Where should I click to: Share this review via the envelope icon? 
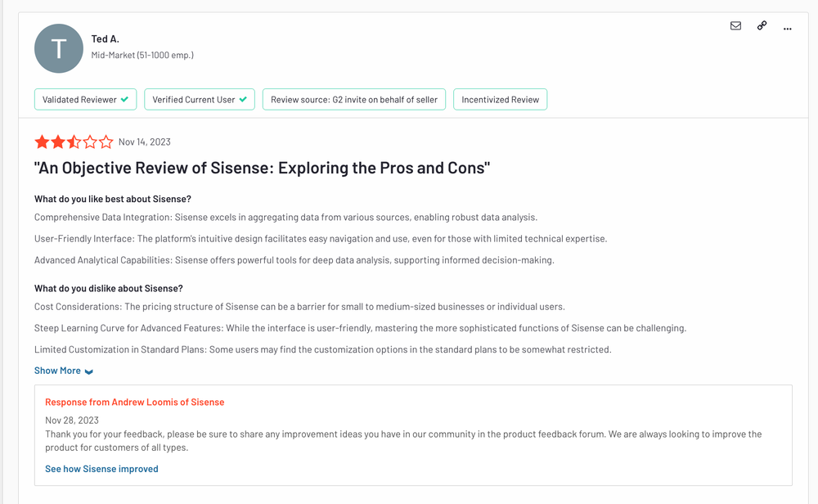coord(735,25)
